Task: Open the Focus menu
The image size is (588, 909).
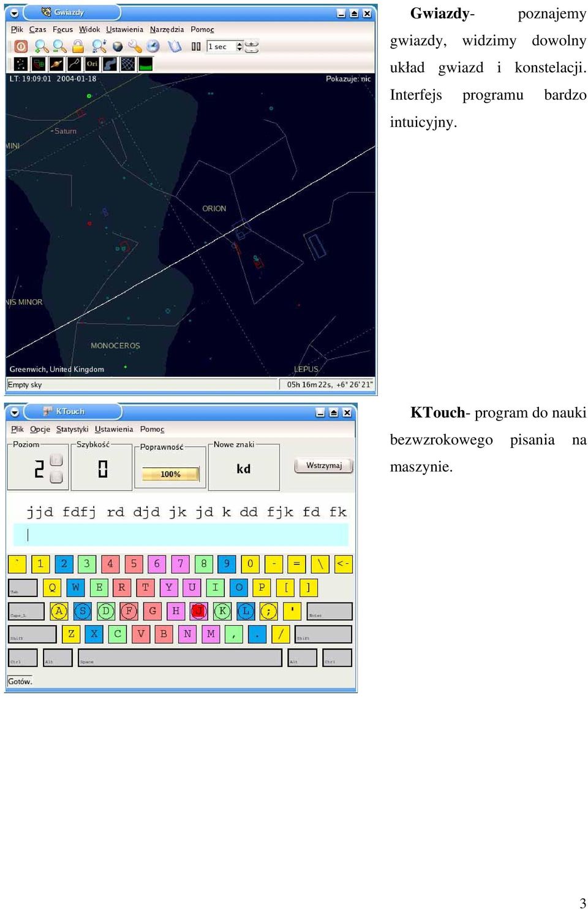Action: click(62, 29)
